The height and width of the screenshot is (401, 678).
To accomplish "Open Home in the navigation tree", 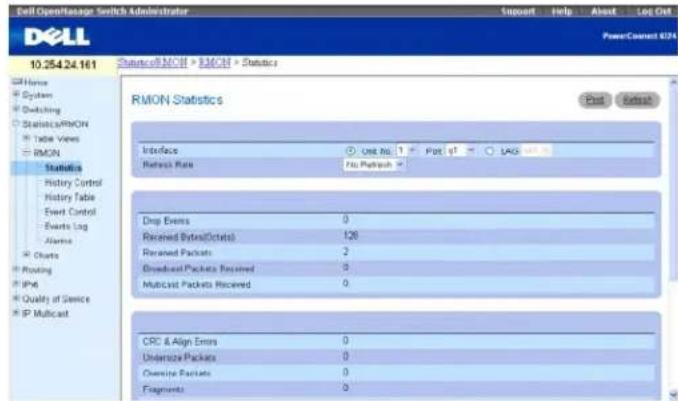I will (35, 82).
